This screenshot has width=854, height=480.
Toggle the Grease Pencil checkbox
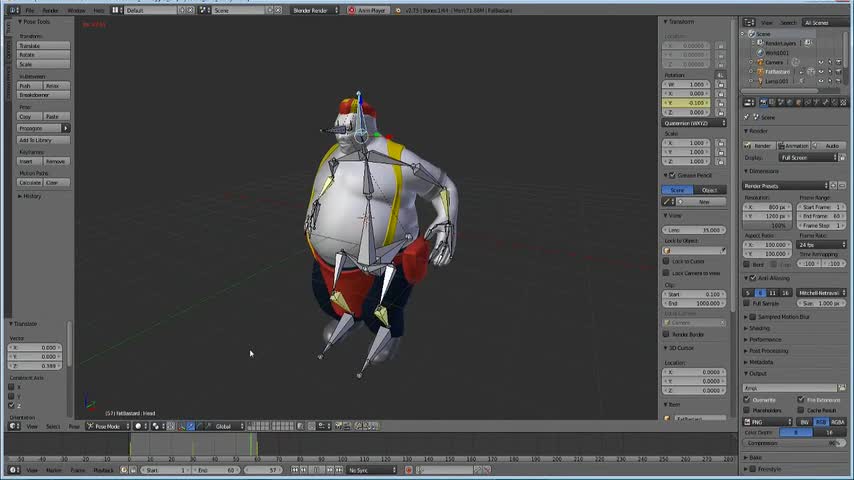672,175
